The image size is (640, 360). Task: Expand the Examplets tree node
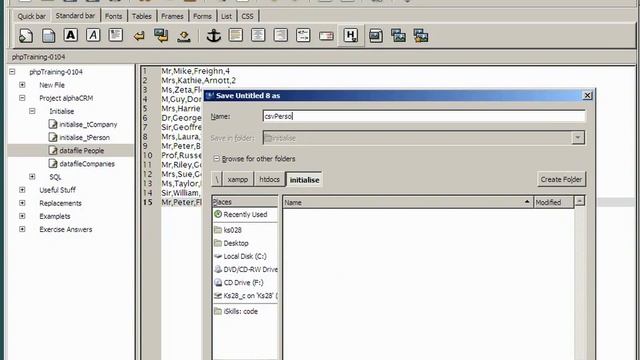pyautogui.click(x=22, y=216)
